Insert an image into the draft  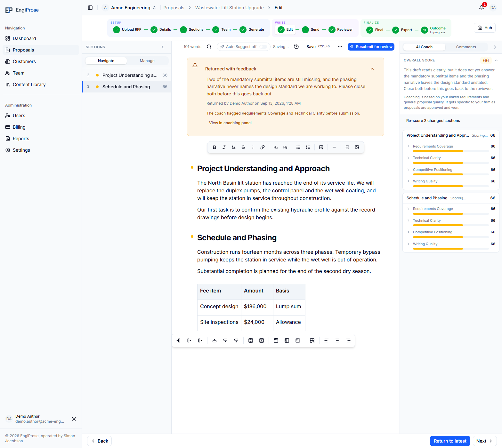tap(357, 147)
